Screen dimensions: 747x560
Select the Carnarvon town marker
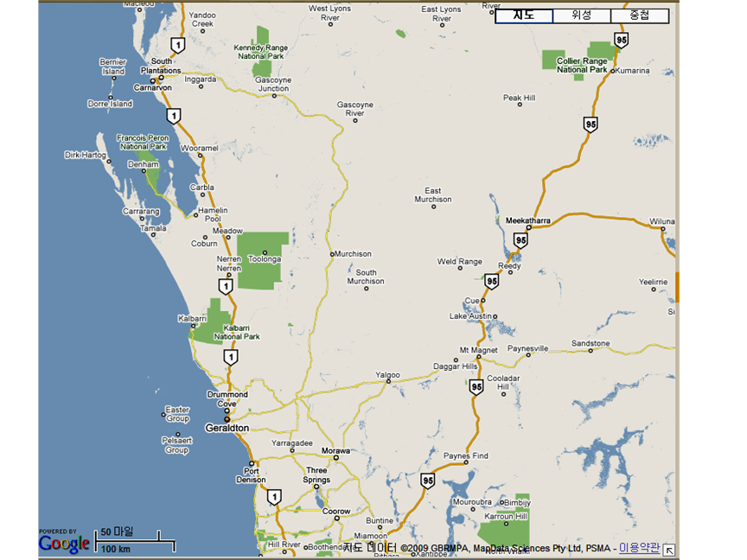[153, 81]
